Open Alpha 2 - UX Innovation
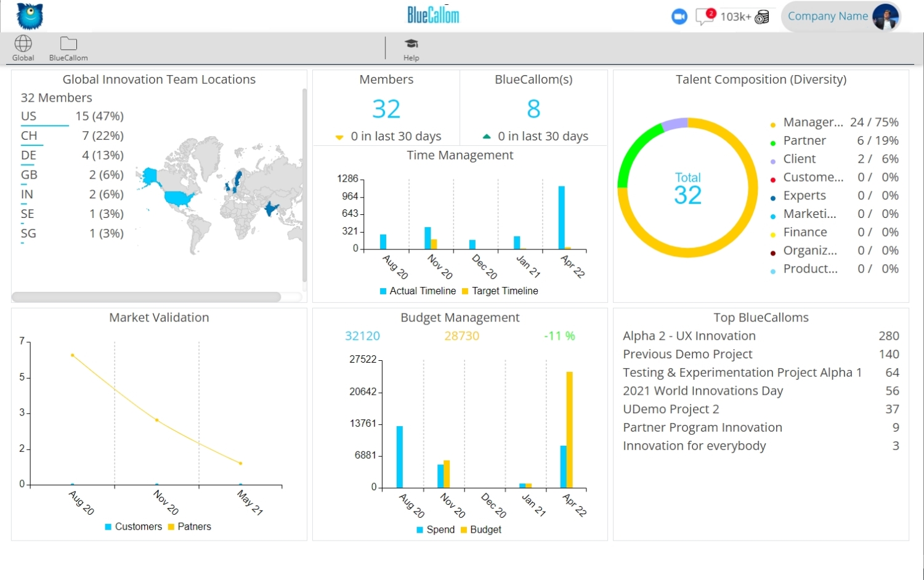924x580 pixels. [x=761, y=336]
